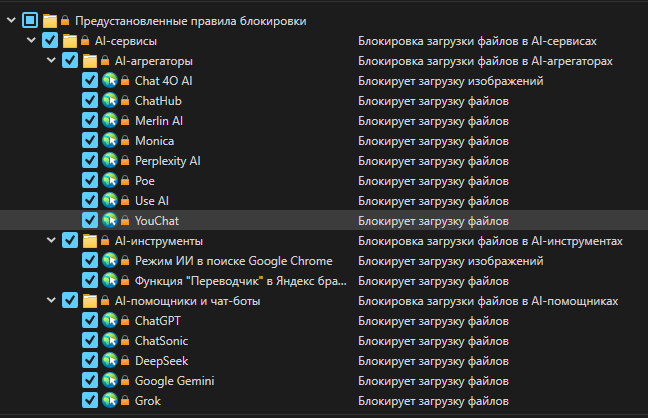Click the description text for the Use AI rule
The image size is (648, 418).
tap(434, 201)
